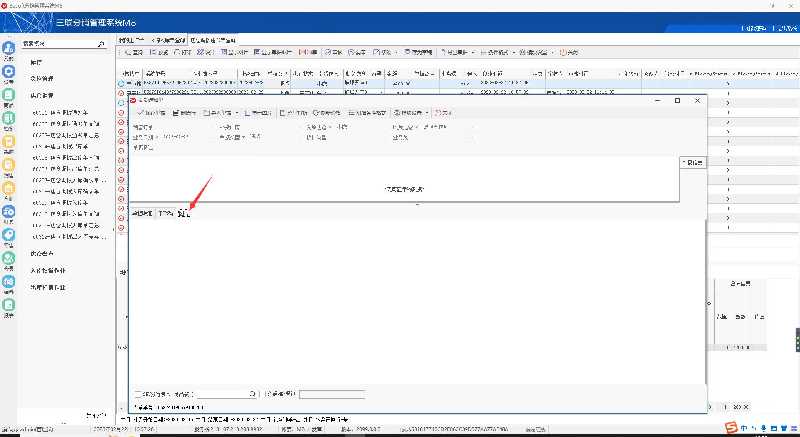Tick the checkbox at the dialog's bottom left

click(x=138, y=395)
